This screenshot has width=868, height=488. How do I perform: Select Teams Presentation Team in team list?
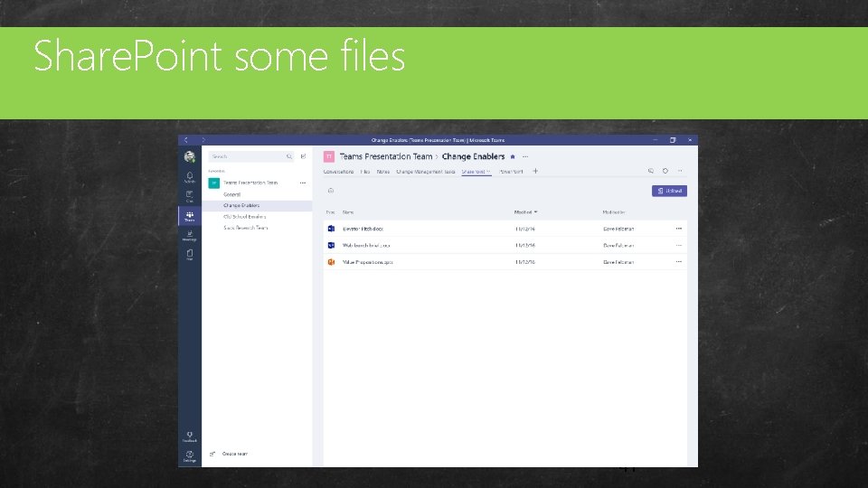(x=250, y=183)
